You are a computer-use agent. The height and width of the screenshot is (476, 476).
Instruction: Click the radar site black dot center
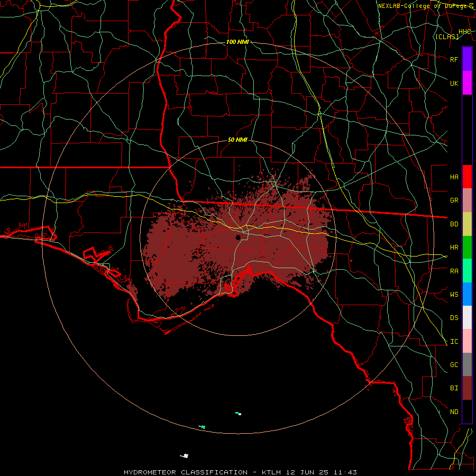[x=239, y=237]
